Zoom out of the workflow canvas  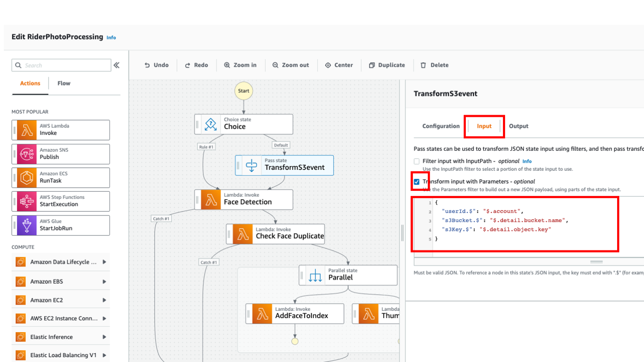291,65
